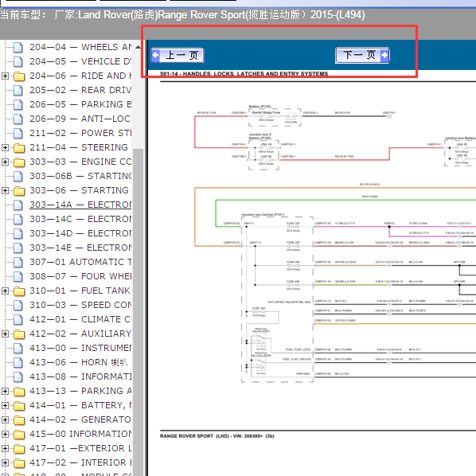Click folder icon beside 310-01 FUEL TANK

pos(19,291)
